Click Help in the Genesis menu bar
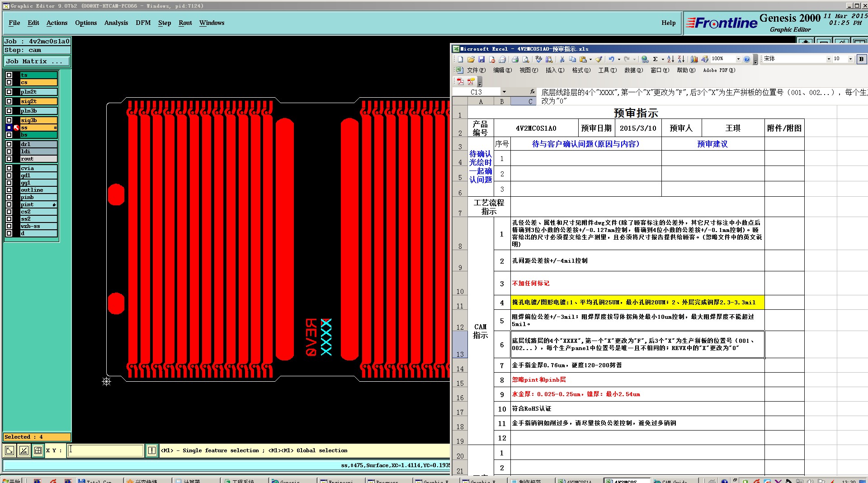This screenshot has width=868, height=483. pyautogui.click(x=669, y=23)
